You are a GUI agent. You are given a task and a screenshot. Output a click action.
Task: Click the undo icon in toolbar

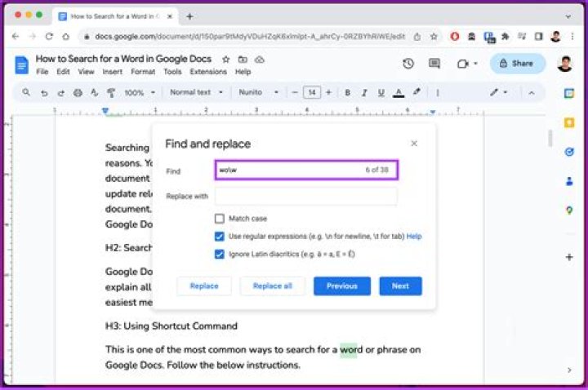coord(44,93)
